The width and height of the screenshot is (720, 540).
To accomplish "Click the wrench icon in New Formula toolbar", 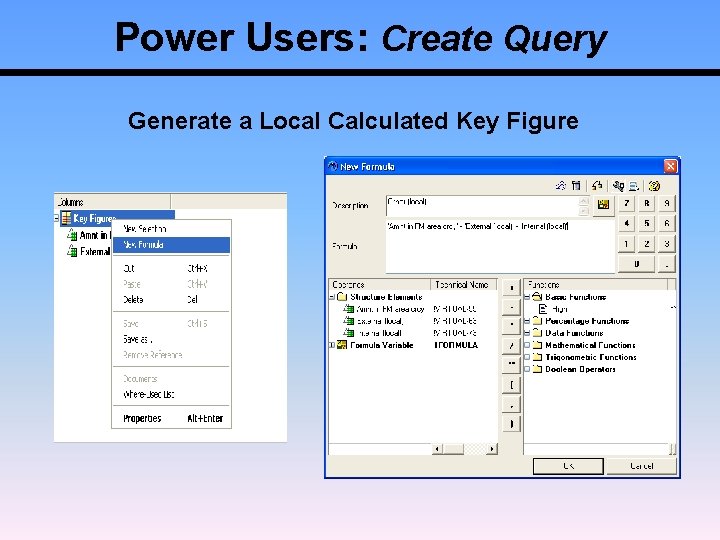I will (x=618, y=186).
